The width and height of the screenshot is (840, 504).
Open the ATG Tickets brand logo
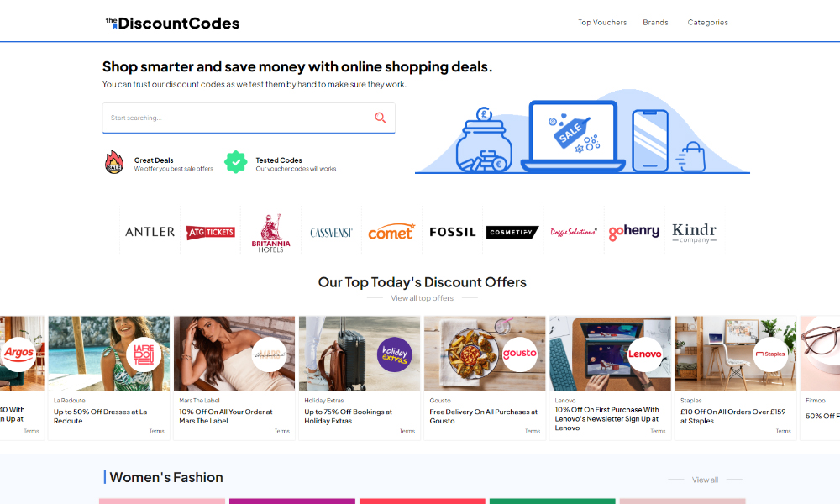click(211, 232)
